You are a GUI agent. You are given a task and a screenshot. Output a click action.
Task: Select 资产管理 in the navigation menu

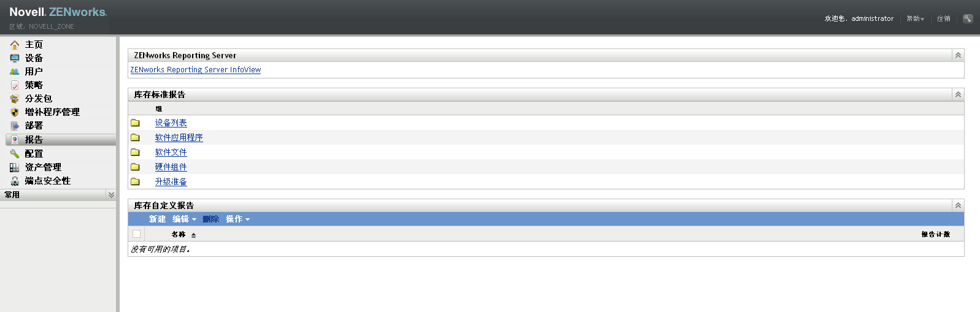[x=43, y=167]
